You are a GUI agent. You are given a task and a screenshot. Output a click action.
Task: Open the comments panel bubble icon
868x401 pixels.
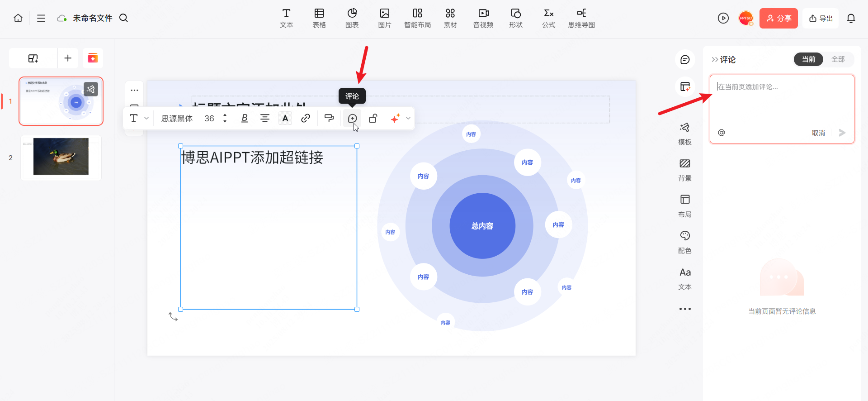tap(685, 60)
